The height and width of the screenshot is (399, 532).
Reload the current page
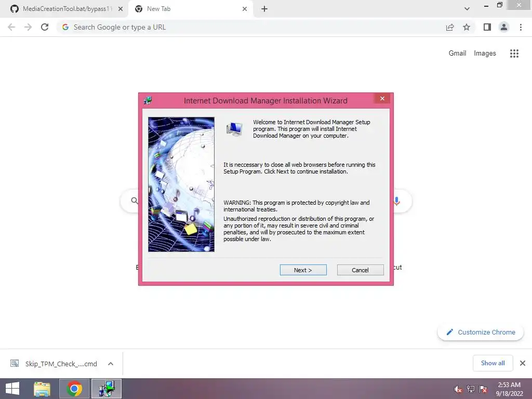pos(45,27)
